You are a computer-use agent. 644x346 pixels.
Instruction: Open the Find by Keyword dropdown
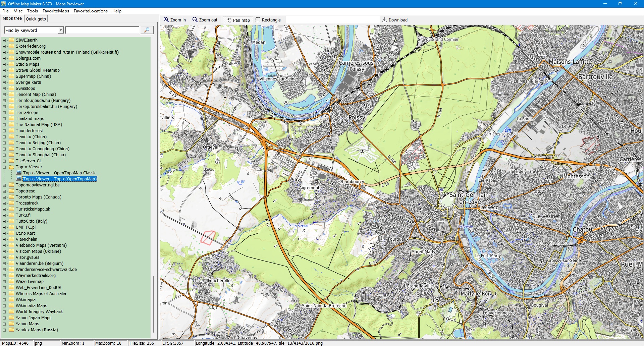61,30
